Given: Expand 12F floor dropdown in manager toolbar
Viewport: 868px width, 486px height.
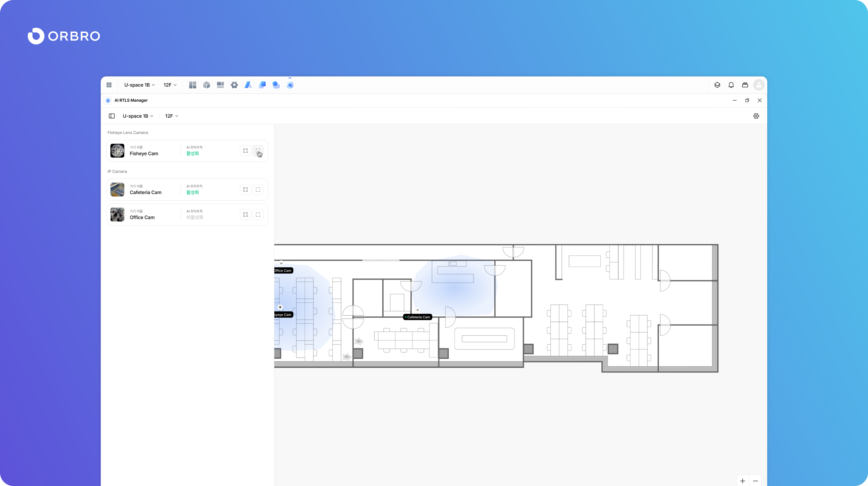Looking at the screenshot, I should coord(172,116).
